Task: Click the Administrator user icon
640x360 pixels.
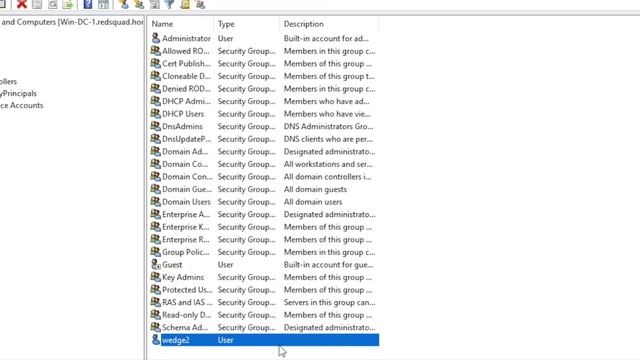Action: point(156,38)
